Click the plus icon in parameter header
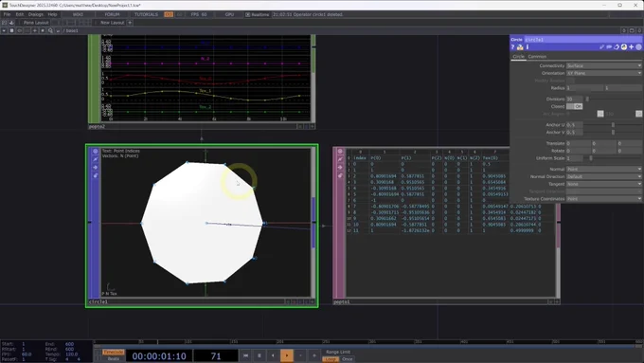644x363 pixels. (632, 47)
